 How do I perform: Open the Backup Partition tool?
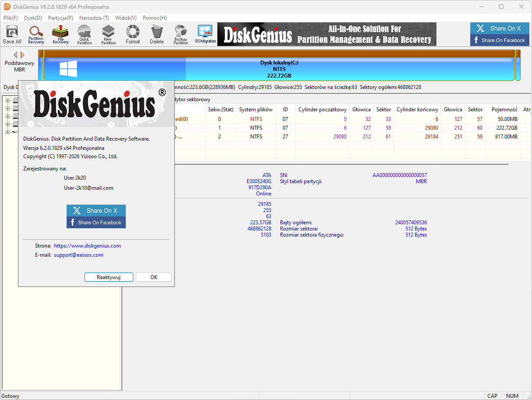click(x=181, y=34)
